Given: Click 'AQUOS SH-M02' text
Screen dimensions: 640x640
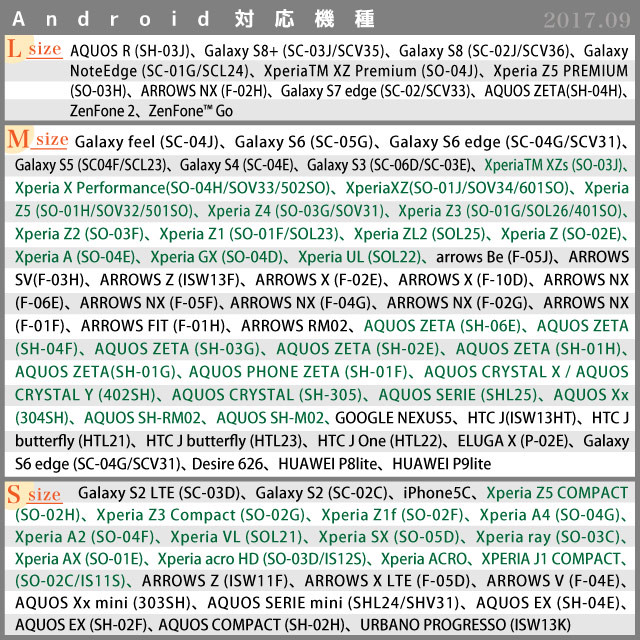Looking at the screenshot, I should (270, 418).
